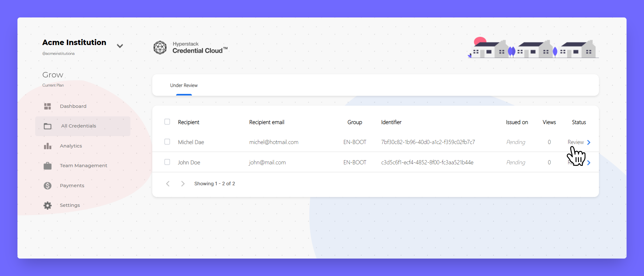Check the box for Michel Dae
Image resolution: width=644 pixels, height=276 pixels.
click(x=167, y=142)
